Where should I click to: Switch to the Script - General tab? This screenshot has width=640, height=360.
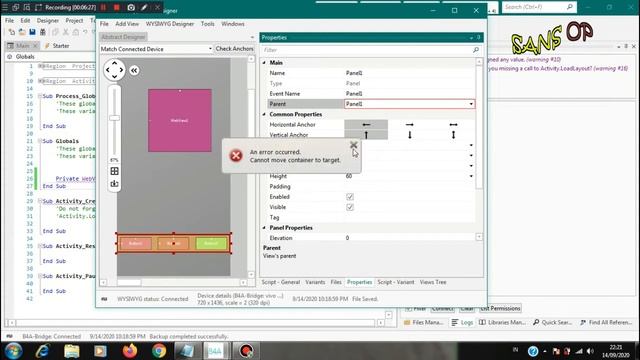280,282
